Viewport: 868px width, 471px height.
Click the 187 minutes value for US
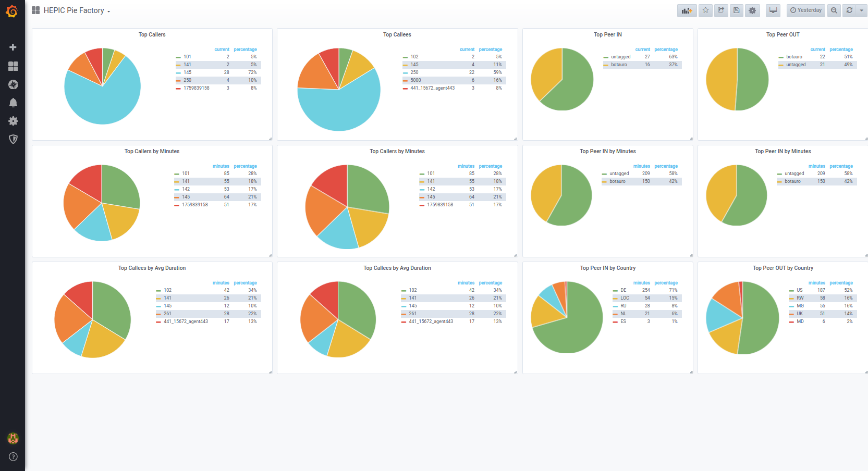click(x=821, y=290)
